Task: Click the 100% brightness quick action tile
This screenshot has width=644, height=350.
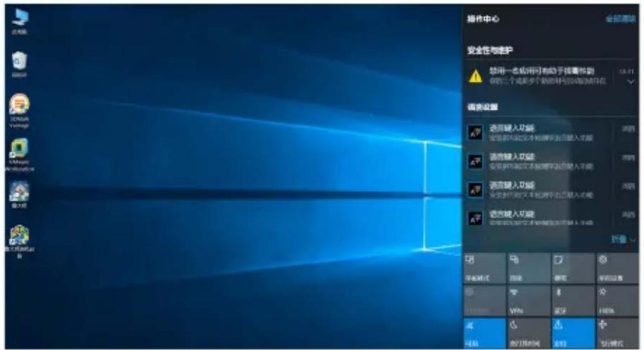Action: (618, 300)
